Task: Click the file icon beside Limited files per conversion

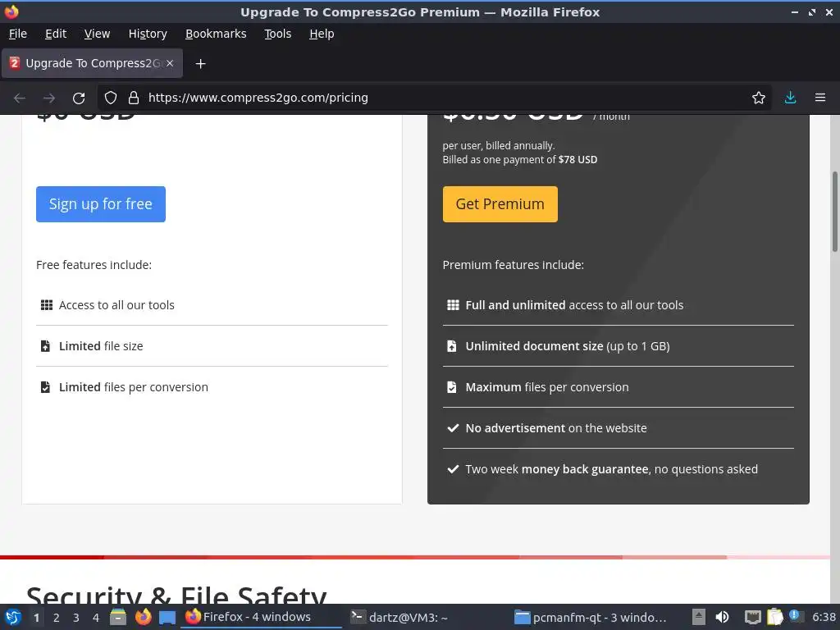Action: pyautogui.click(x=46, y=387)
